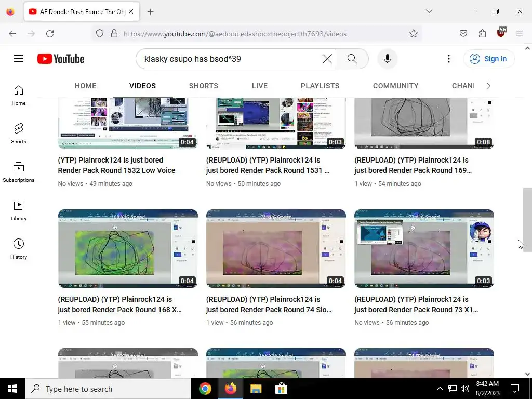Open video titled Render Pack Round 168 X
The width and height of the screenshot is (532, 399).
click(x=120, y=304)
